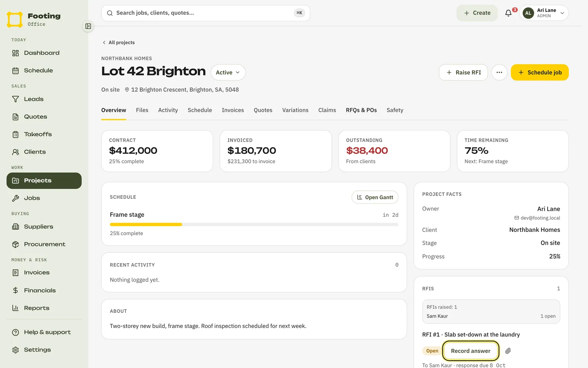This screenshot has width=588, height=368.
Task: Select the Outstanding $38,400 card
Action: (394, 151)
